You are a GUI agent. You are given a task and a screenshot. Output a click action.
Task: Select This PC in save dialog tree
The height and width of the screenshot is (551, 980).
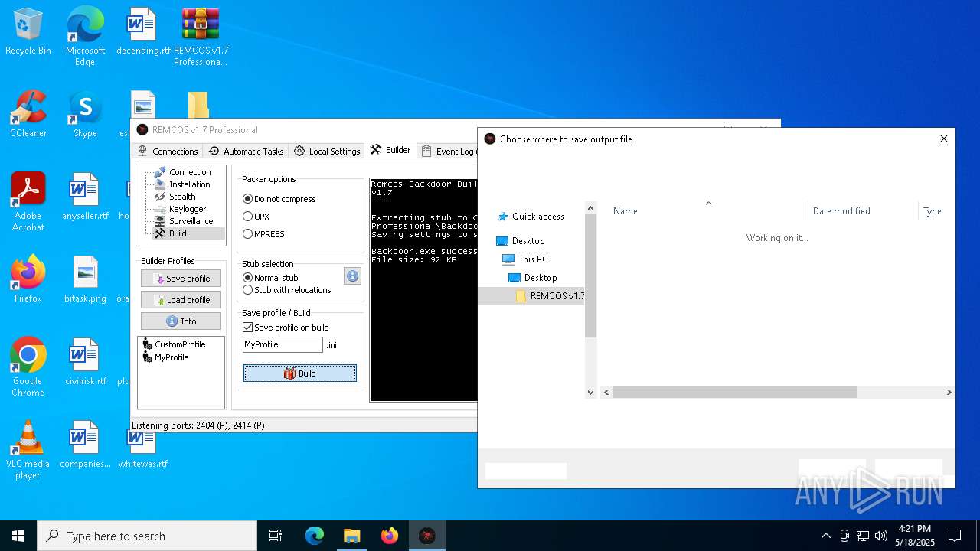click(x=525, y=259)
